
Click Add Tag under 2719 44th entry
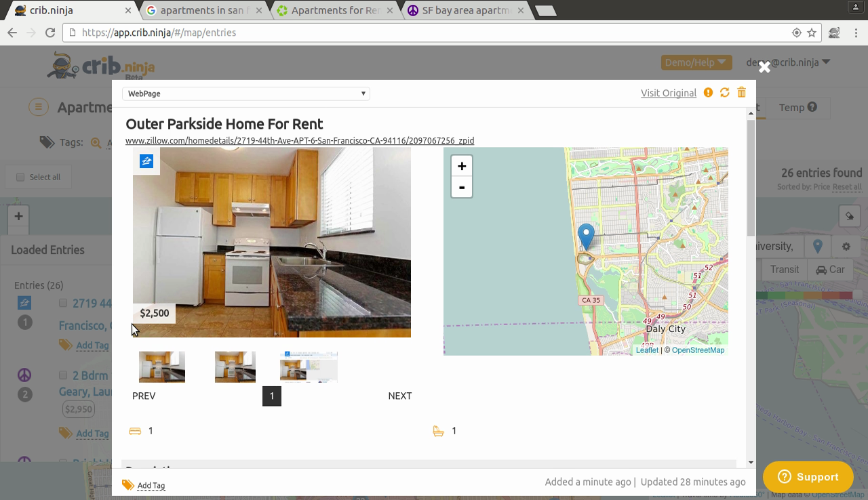tap(92, 345)
